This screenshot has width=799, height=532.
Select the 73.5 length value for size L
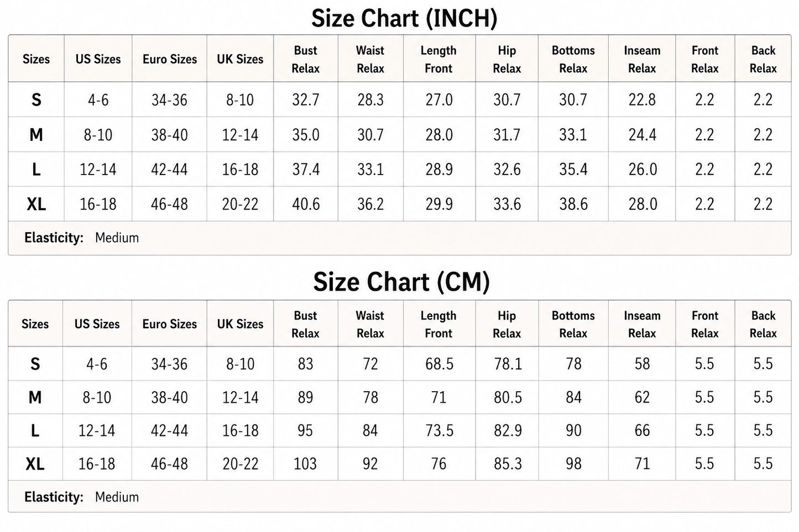[x=439, y=431]
